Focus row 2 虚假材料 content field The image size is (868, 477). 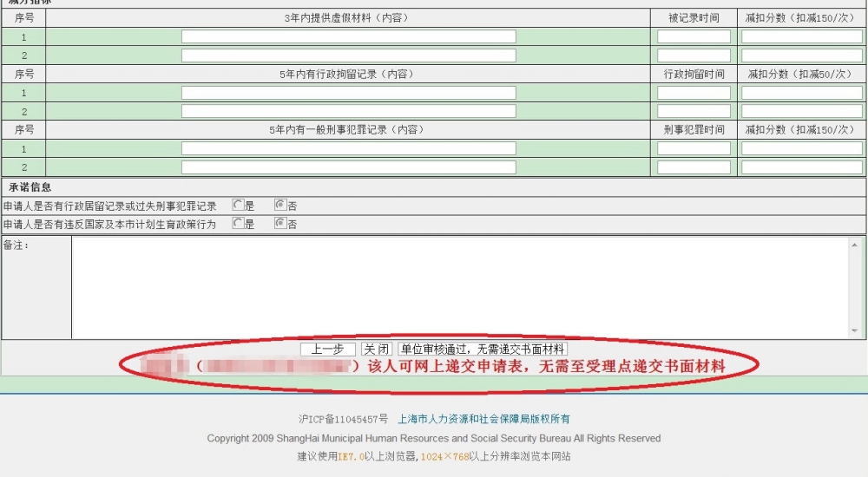(x=348, y=56)
